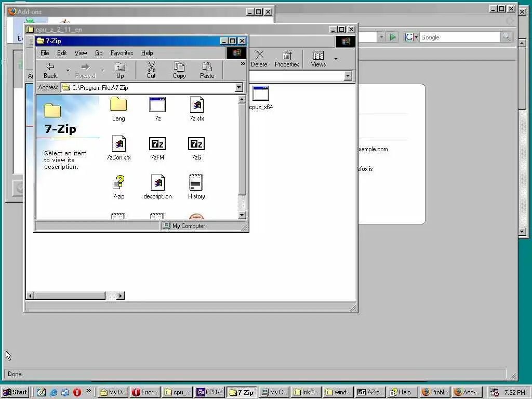Switch to wind... taskbar button
This screenshot has width=532, height=399.
click(x=338, y=392)
